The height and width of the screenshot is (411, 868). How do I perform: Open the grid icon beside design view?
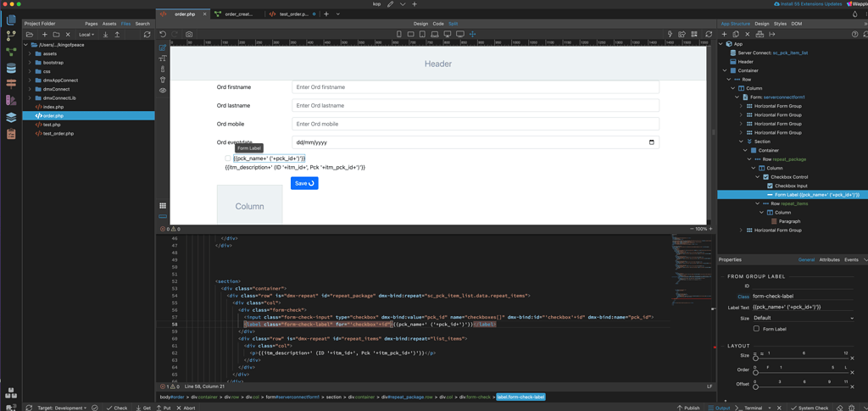tap(163, 206)
